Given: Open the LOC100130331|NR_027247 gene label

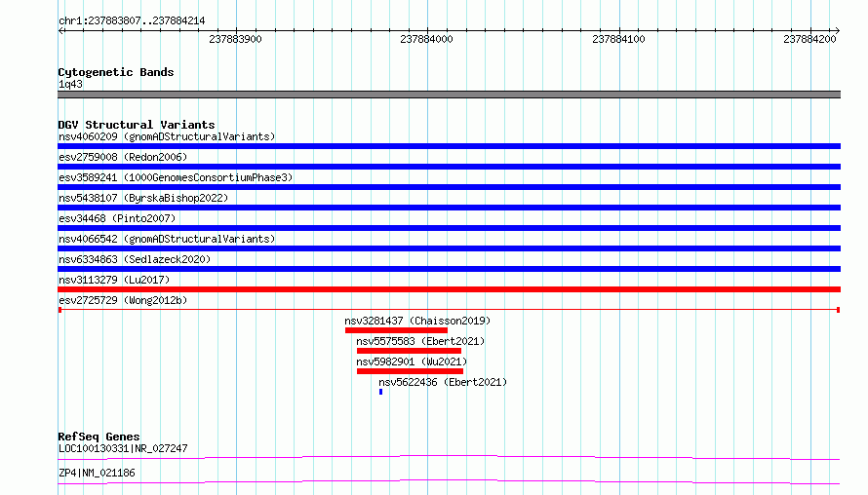Looking at the screenshot, I should pyautogui.click(x=123, y=448).
